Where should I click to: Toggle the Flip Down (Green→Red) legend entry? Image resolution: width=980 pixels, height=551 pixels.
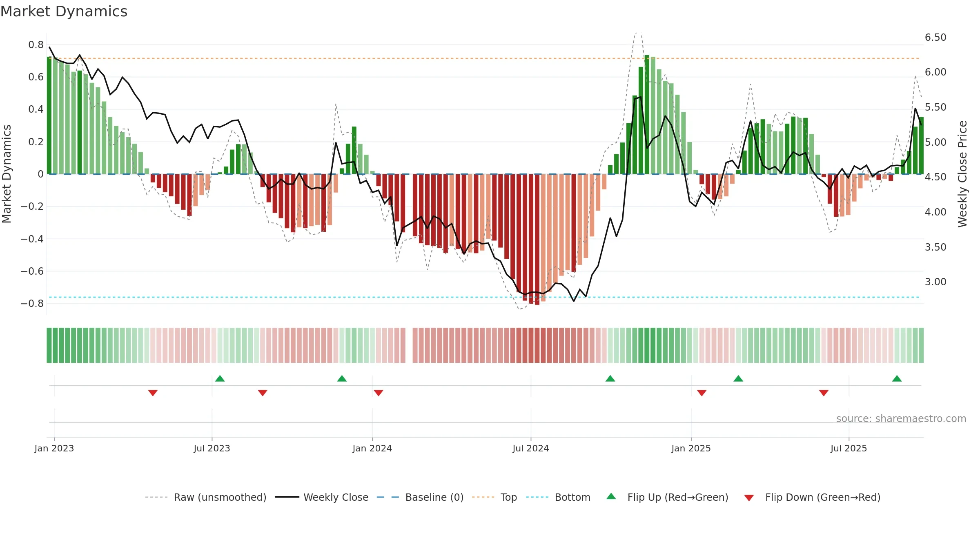coord(812,497)
